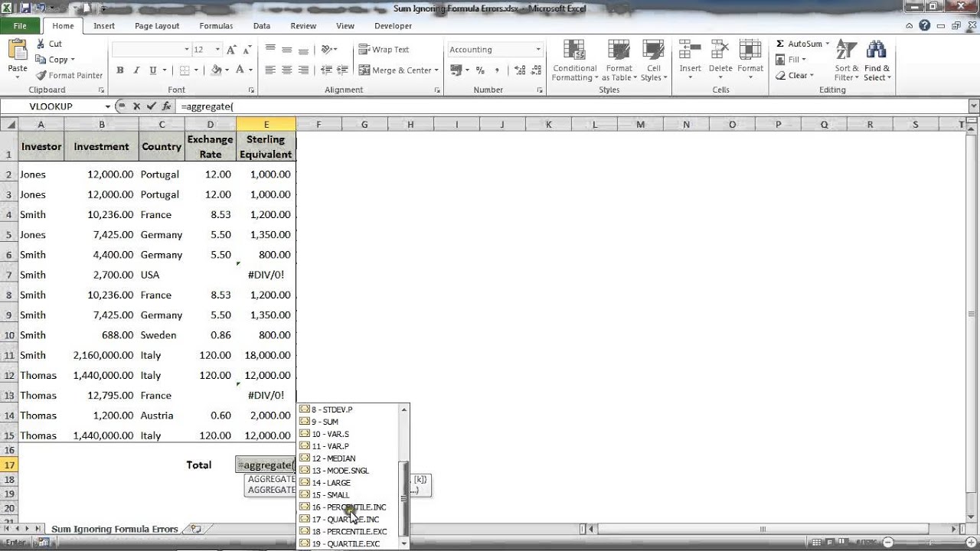Open the Font Color dropdown arrow

pyautogui.click(x=250, y=70)
